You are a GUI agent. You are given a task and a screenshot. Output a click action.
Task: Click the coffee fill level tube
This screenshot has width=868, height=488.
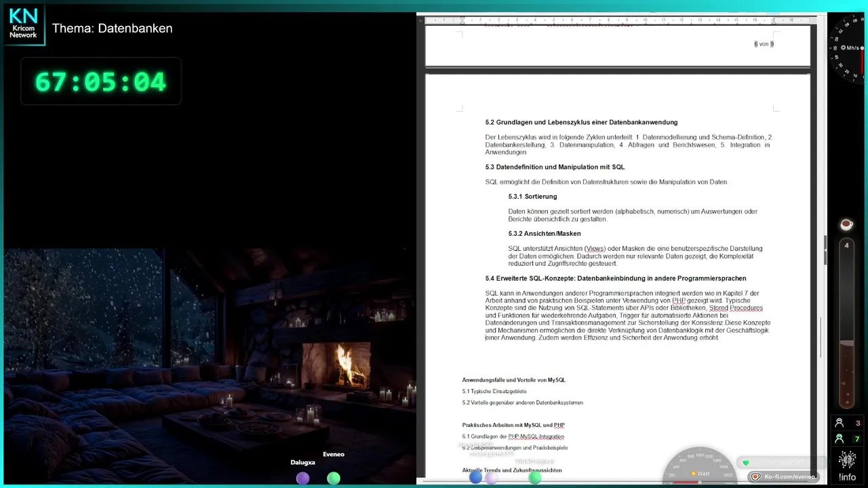(846, 323)
